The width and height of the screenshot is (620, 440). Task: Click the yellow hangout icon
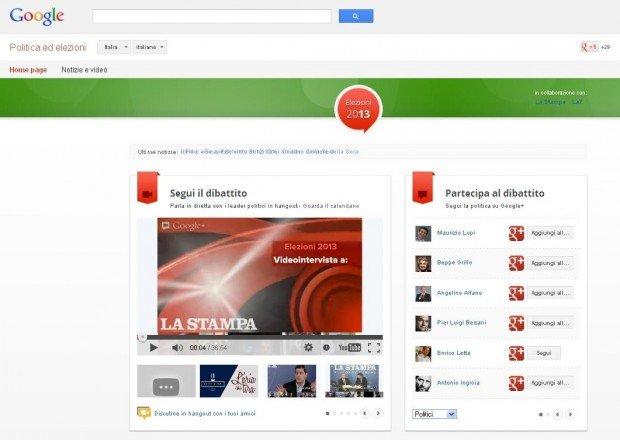(144, 413)
